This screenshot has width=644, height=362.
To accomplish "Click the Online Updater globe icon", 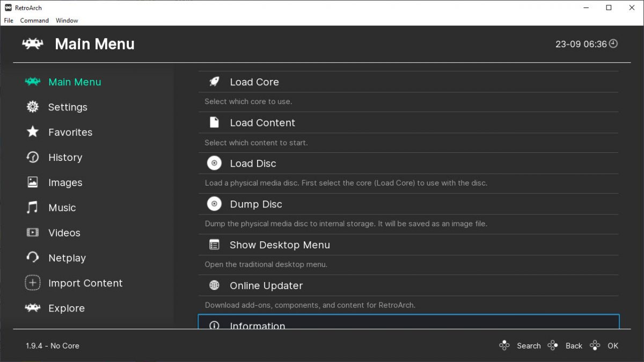I will 214,285.
